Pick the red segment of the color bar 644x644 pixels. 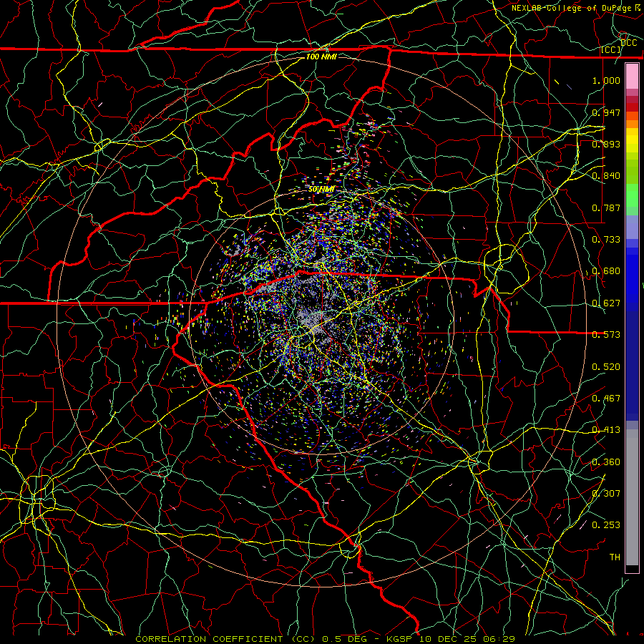pyautogui.click(x=632, y=107)
